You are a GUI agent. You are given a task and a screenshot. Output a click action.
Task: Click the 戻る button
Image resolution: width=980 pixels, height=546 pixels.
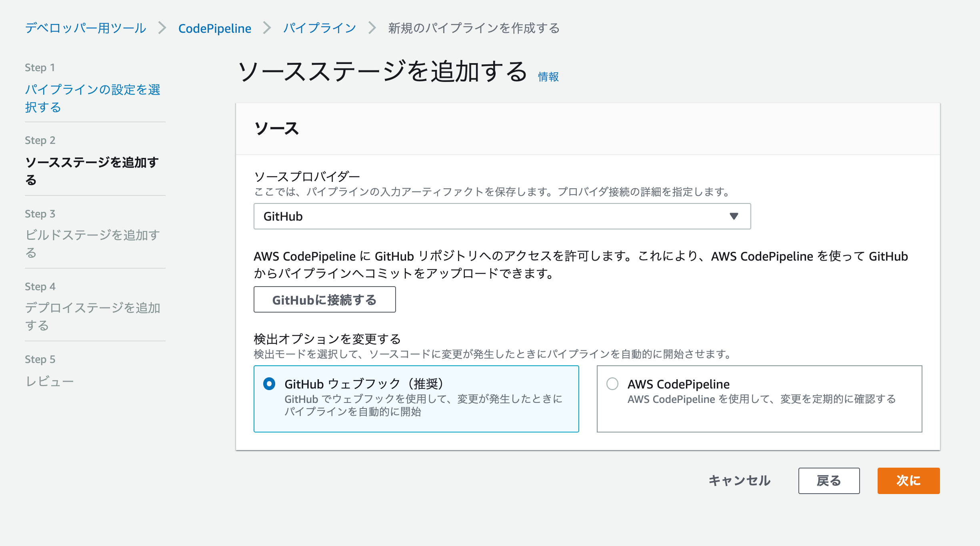pos(829,481)
